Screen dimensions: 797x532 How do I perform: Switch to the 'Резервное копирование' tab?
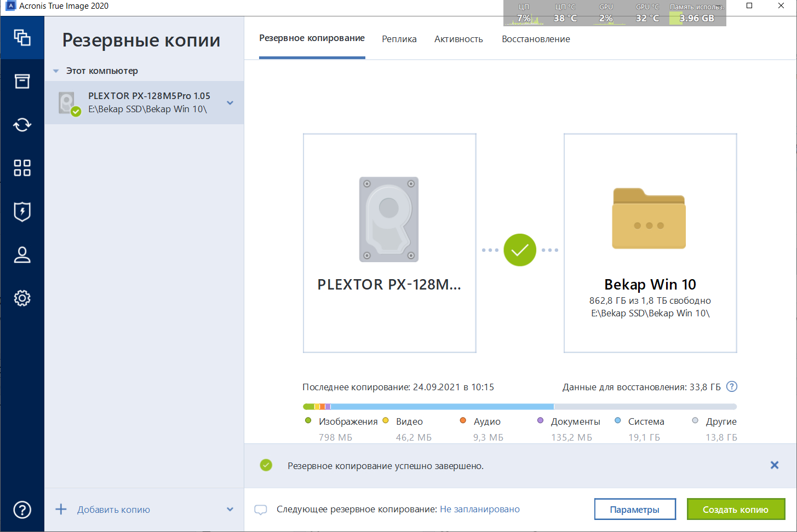point(312,38)
